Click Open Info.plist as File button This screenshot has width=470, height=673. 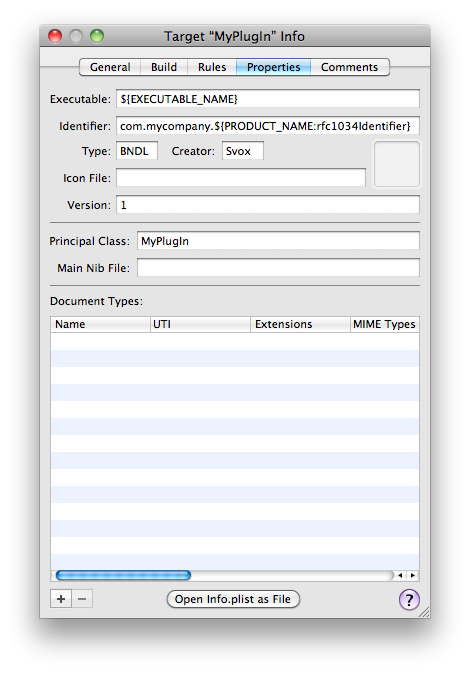tap(233, 599)
